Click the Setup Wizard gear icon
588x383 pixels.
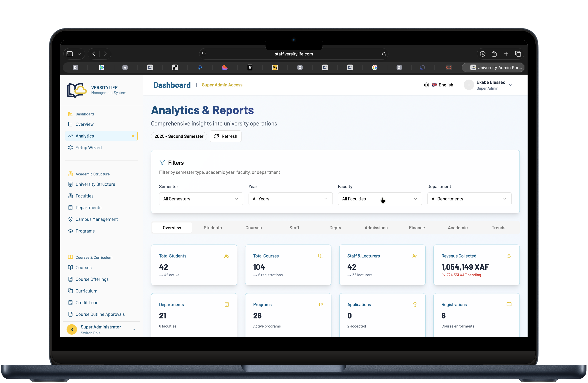pyautogui.click(x=70, y=147)
